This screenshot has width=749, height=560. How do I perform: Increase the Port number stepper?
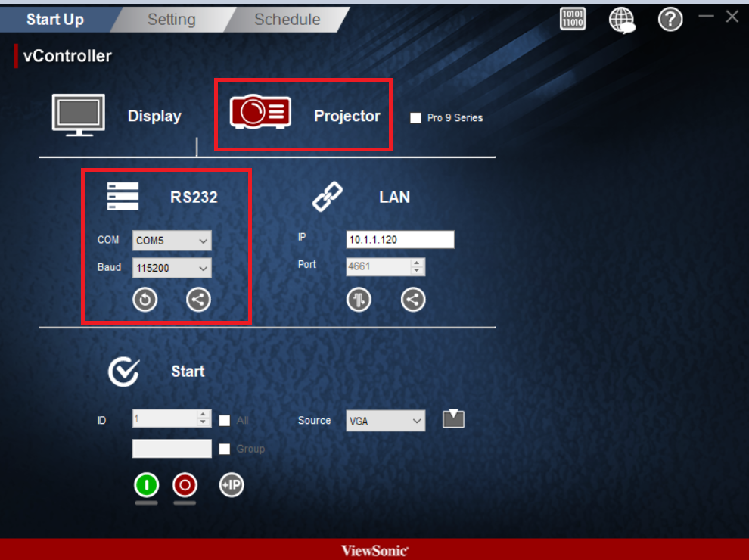coord(417,263)
